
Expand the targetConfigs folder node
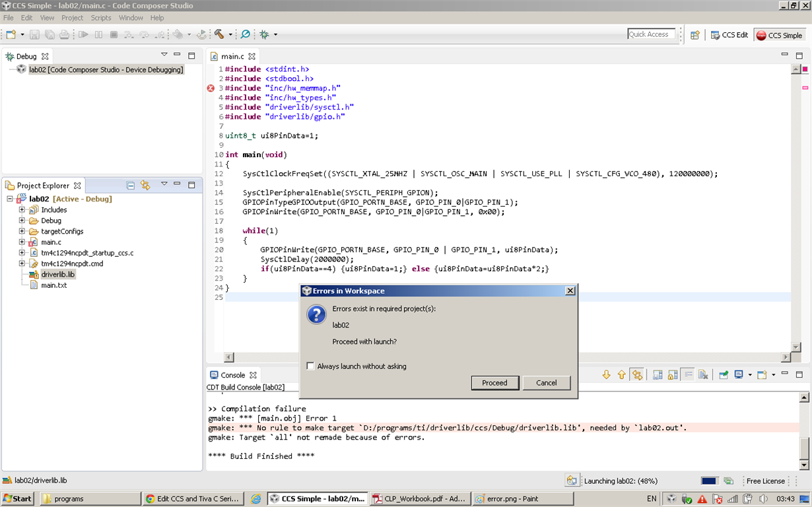click(x=22, y=231)
